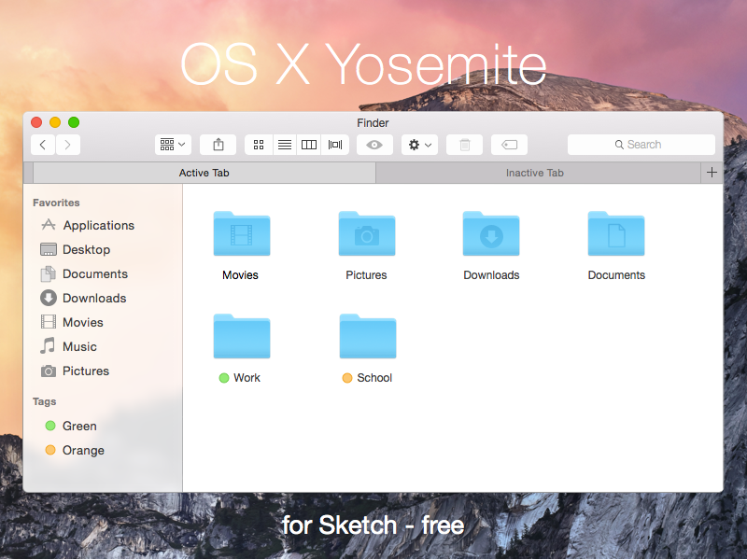747x560 pixels.
Task: Select Documents in the sidebar Favorites
Action: point(84,273)
